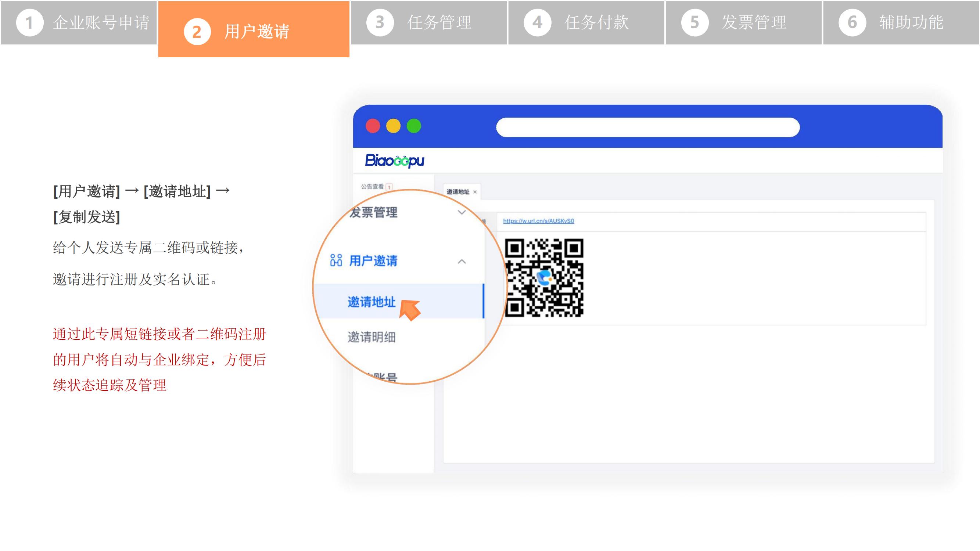Close the 邀请地址 tab
This screenshot has width=980, height=551.
point(475,192)
